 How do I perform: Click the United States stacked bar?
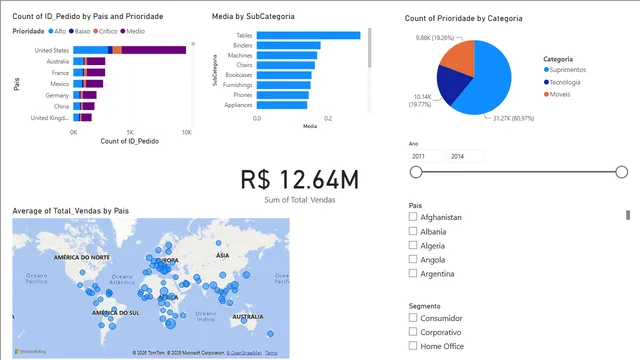point(129,50)
